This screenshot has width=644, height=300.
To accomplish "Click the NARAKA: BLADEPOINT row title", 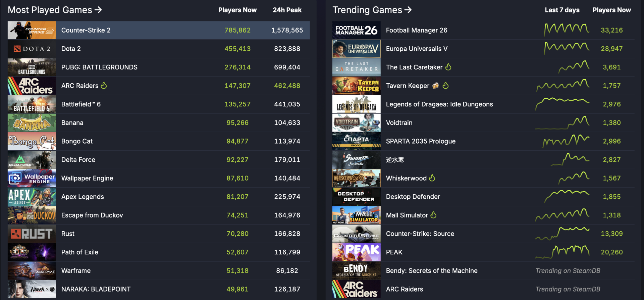I will coord(96,289).
